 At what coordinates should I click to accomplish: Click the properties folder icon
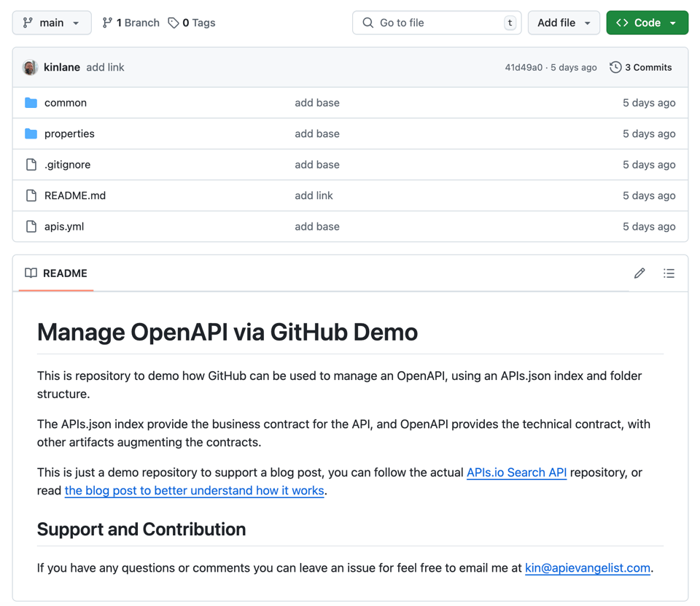click(31, 133)
